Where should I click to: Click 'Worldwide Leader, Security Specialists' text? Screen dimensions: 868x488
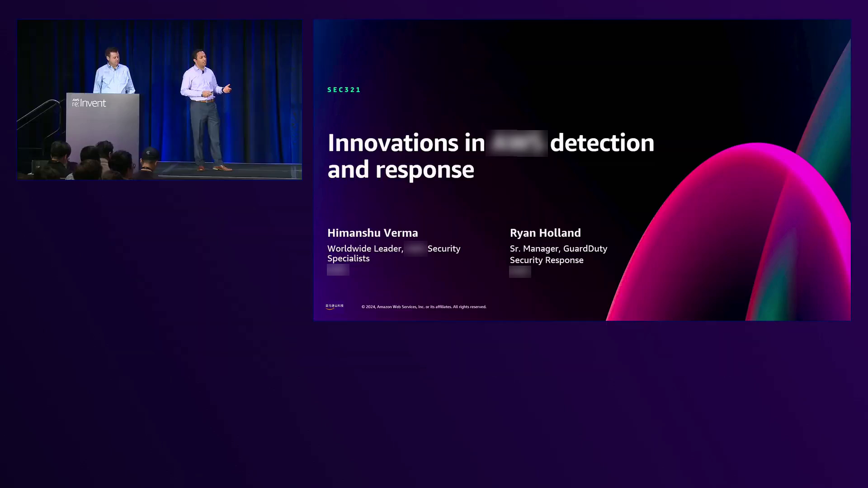pyautogui.click(x=394, y=253)
